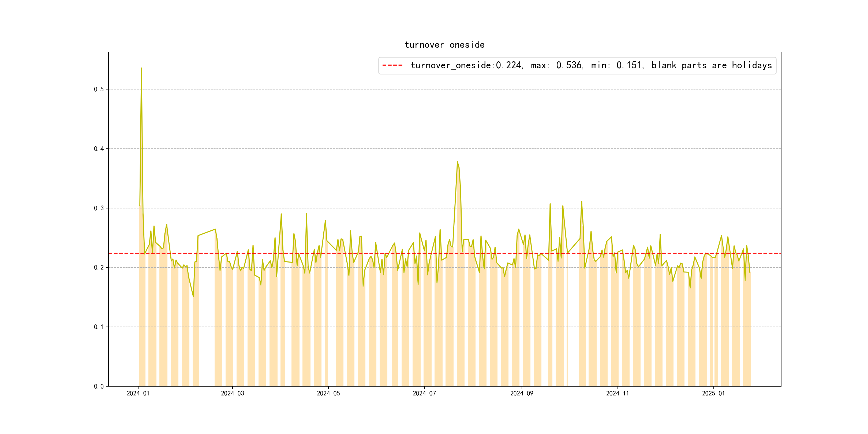The height and width of the screenshot is (434, 868).
Task: Click the second-highest peak in late July 2024
Action: [457, 162]
